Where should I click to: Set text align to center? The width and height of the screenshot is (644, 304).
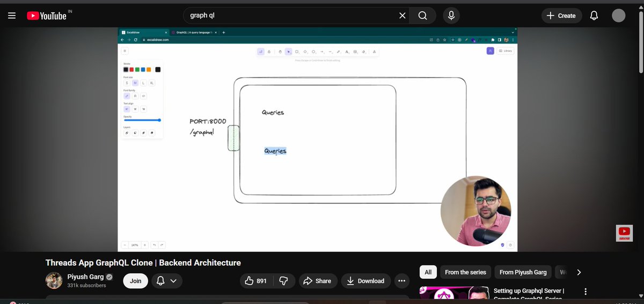pos(135,109)
